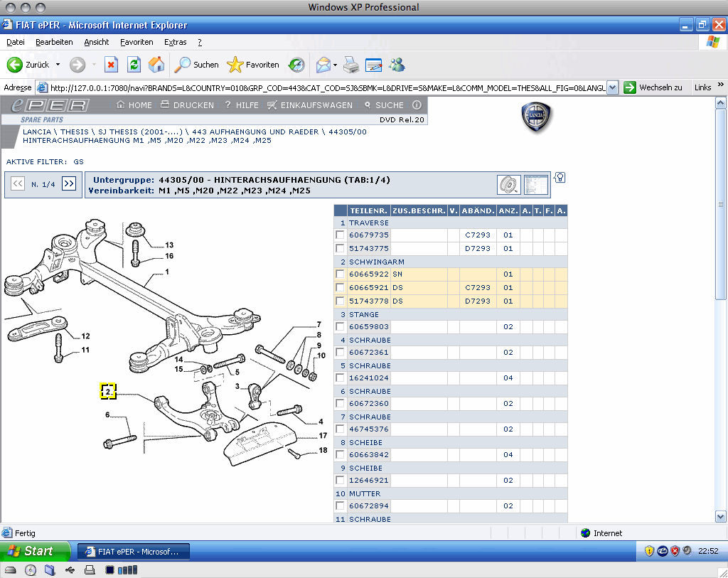
Task: Show the wheel thumbnail image view
Action: pos(509,185)
